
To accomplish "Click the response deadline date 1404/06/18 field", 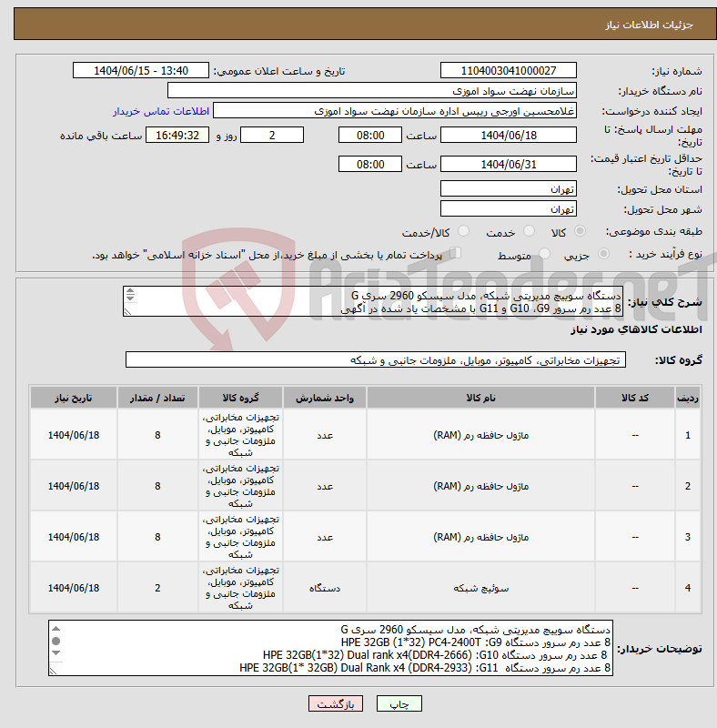I will [x=509, y=135].
